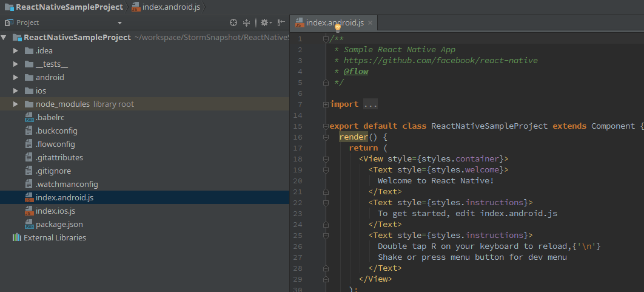Select index.ios.js in the project tree
The height and width of the screenshot is (292, 644).
[55, 211]
